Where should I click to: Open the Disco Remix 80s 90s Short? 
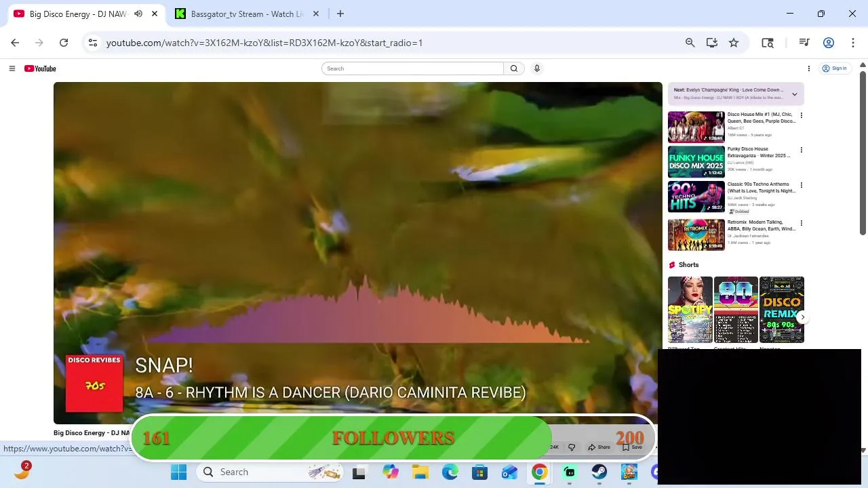(x=782, y=310)
